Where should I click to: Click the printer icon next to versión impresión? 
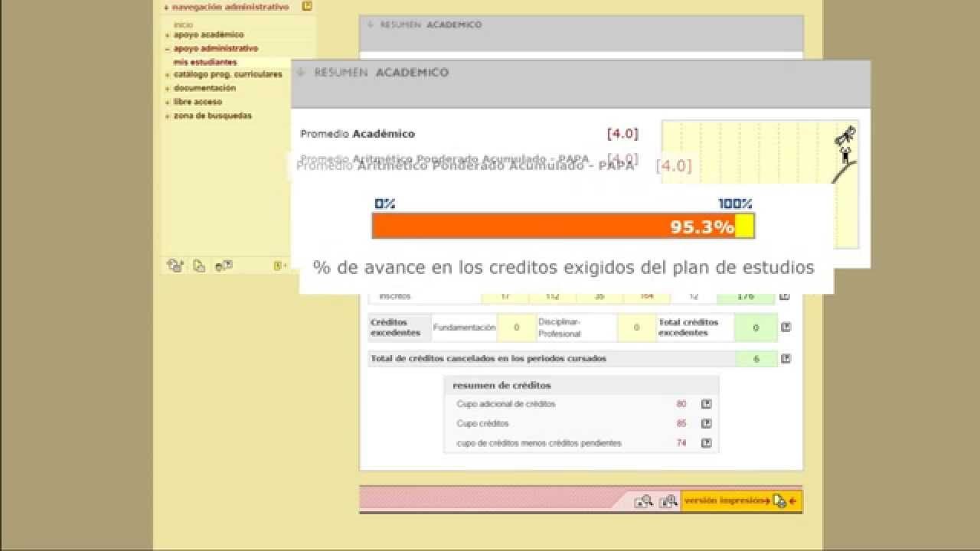coord(779,501)
